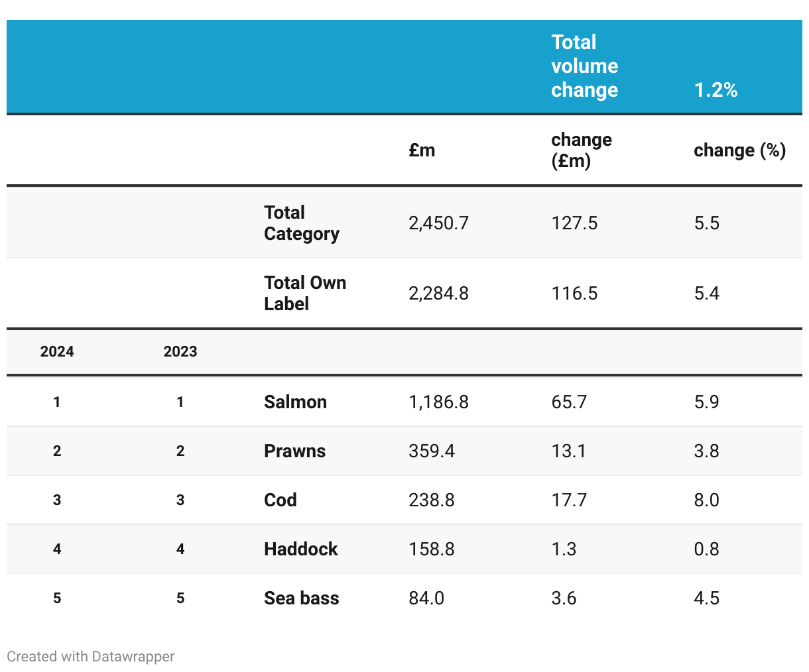This screenshot has height=672, width=809.
Task: Click the 2023 rank column header
Action: pyautogui.click(x=180, y=352)
